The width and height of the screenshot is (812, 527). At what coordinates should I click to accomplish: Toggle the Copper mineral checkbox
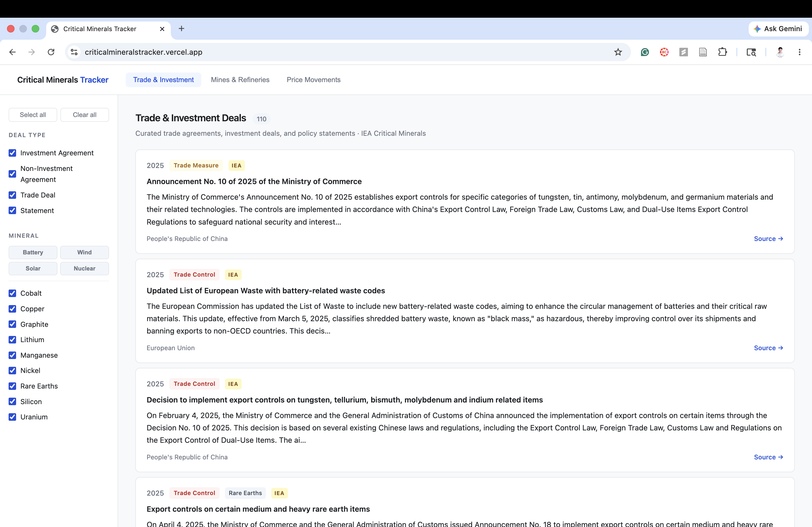tap(13, 309)
